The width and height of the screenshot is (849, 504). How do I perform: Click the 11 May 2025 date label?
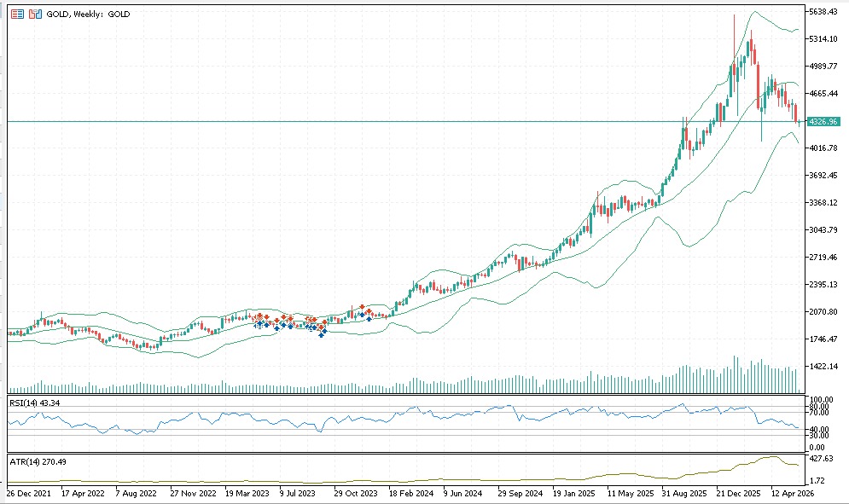[x=629, y=493]
